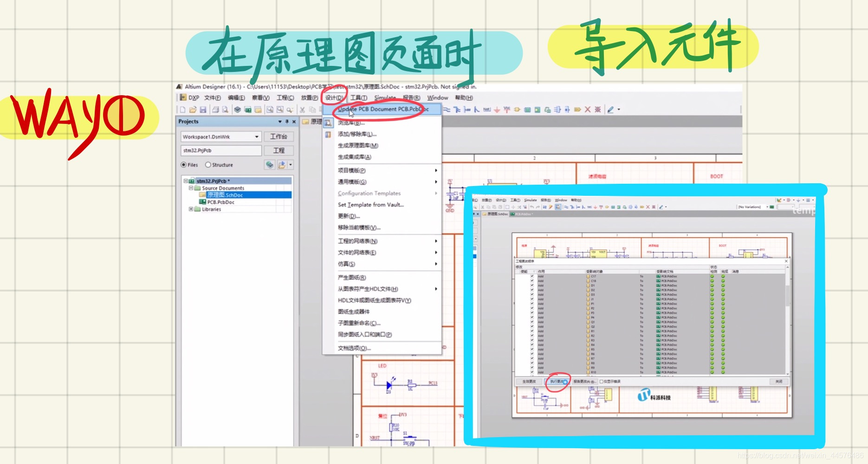Enable the 仅显示错误 checkbox
The height and width of the screenshot is (464, 868).
click(602, 381)
